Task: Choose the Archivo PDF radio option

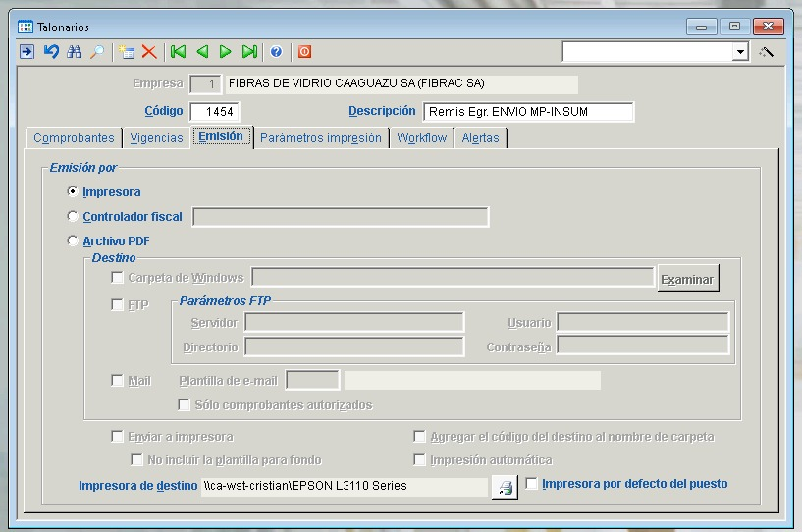Action: (73, 241)
